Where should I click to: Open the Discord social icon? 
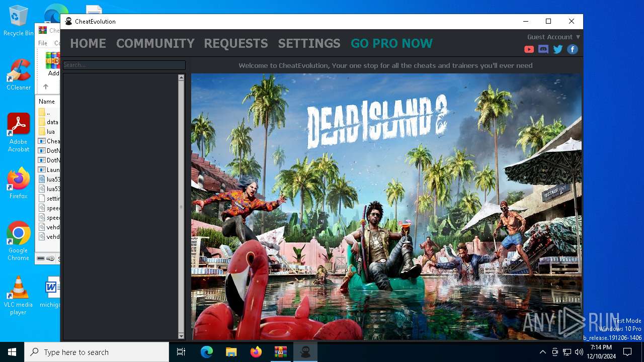(x=543, y=49)
